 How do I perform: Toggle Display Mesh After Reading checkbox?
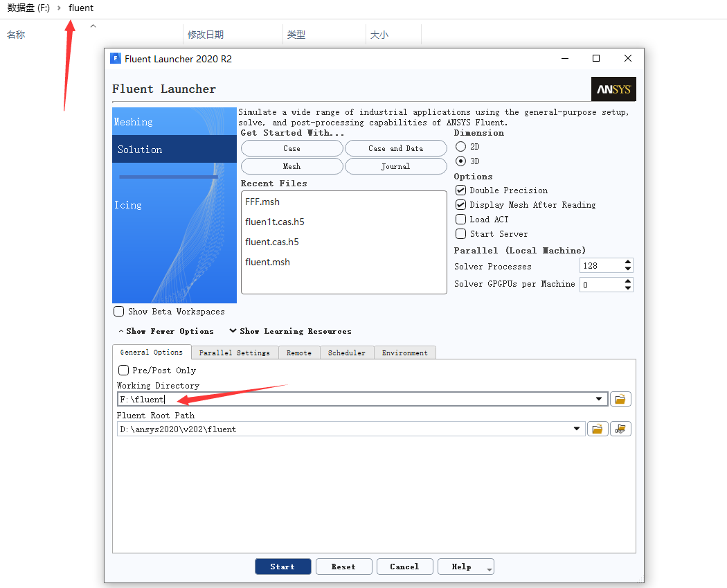(x=460, y=204)
